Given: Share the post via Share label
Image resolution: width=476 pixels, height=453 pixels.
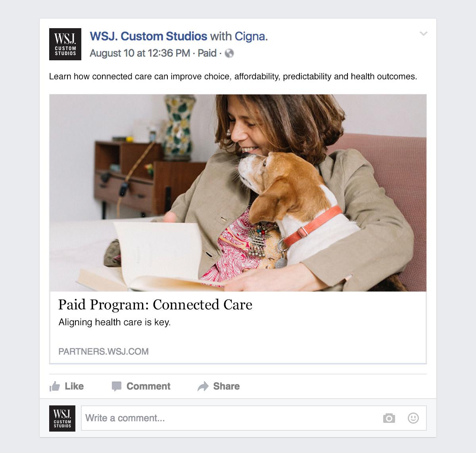Looking at the screenshot, I should pyautogui.click(x=226, y=386).
